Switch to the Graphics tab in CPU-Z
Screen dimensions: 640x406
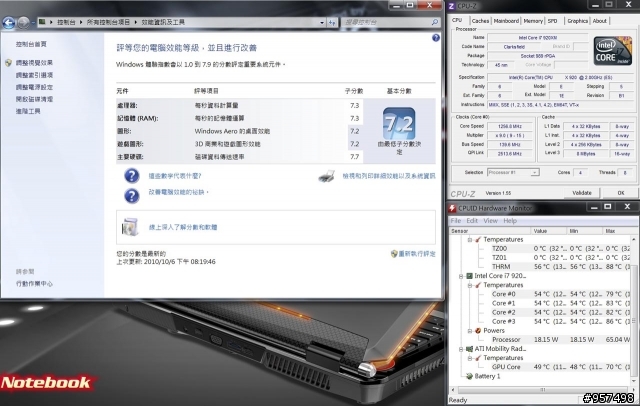pos(578,21)
